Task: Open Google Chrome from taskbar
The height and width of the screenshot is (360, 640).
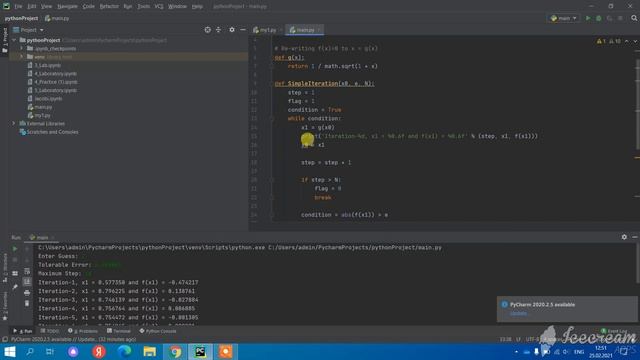Action: click(x=176, y=351)
